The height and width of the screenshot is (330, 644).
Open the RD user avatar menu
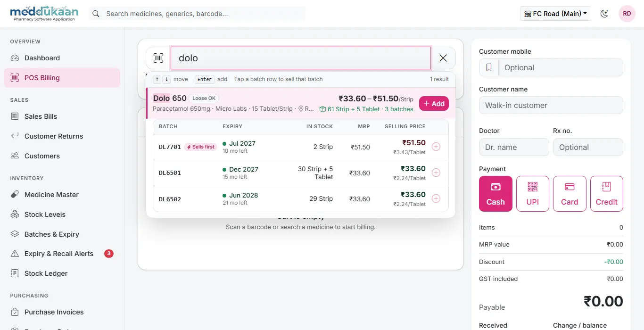[627, 14]
